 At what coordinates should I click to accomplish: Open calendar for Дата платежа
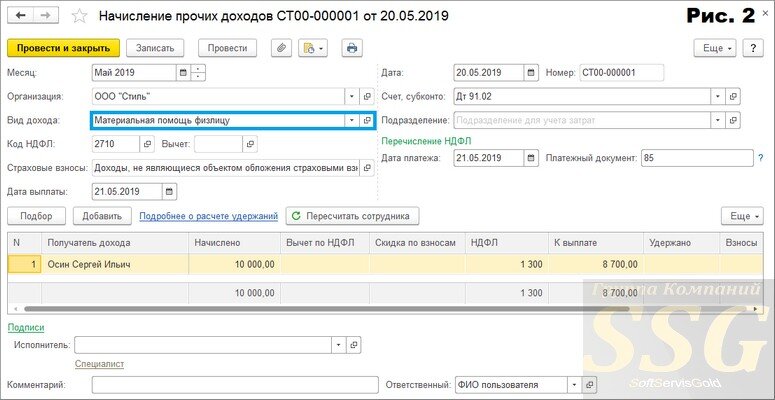coord(531,158)
